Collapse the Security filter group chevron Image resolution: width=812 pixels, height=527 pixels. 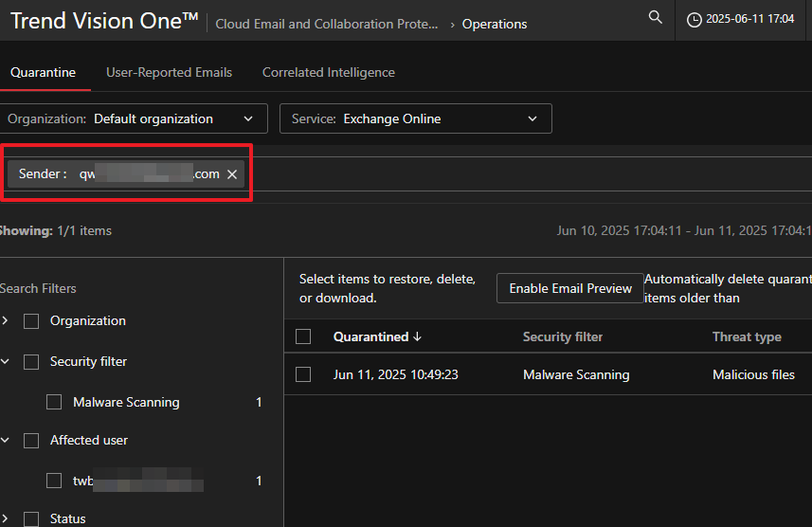[x=6, y=362]
